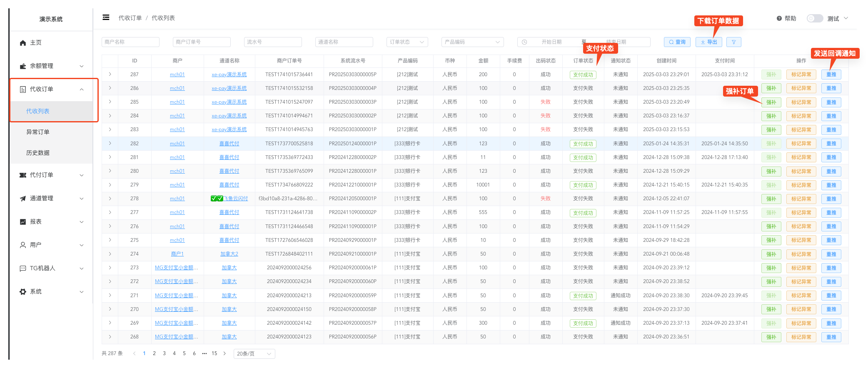The width and height of the screenshot is (868, 368).
Task: Click the 商户名称 input field
Action: pos(130,42)
